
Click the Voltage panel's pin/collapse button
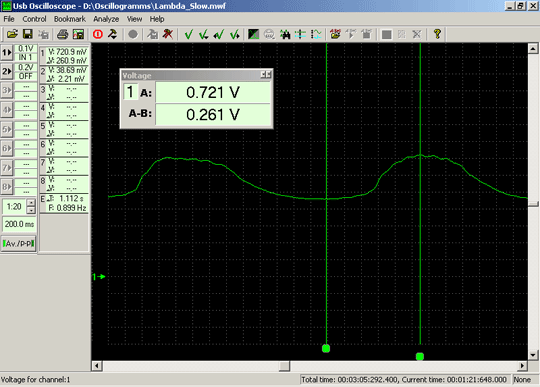[266, 75]
